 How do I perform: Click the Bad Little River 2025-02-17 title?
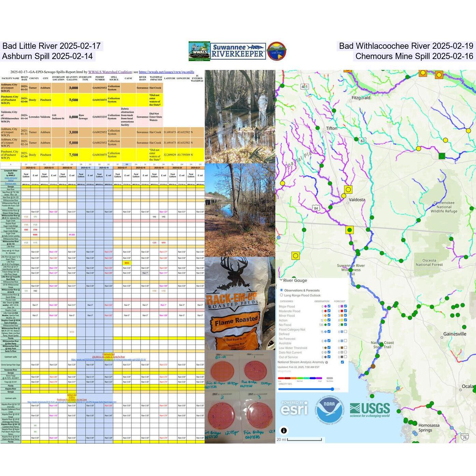click(x=51, y=46)
